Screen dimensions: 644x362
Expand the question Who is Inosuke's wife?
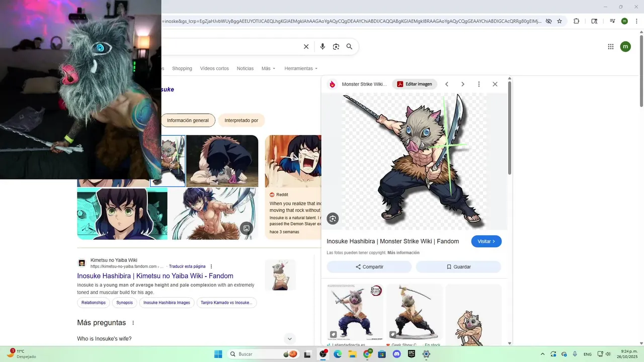[x=289, y=339]
